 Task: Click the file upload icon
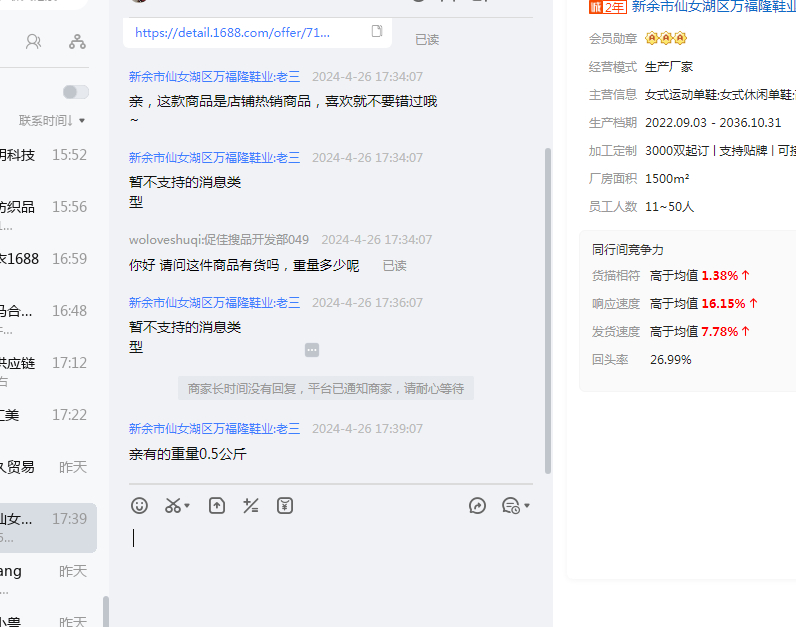217,506
